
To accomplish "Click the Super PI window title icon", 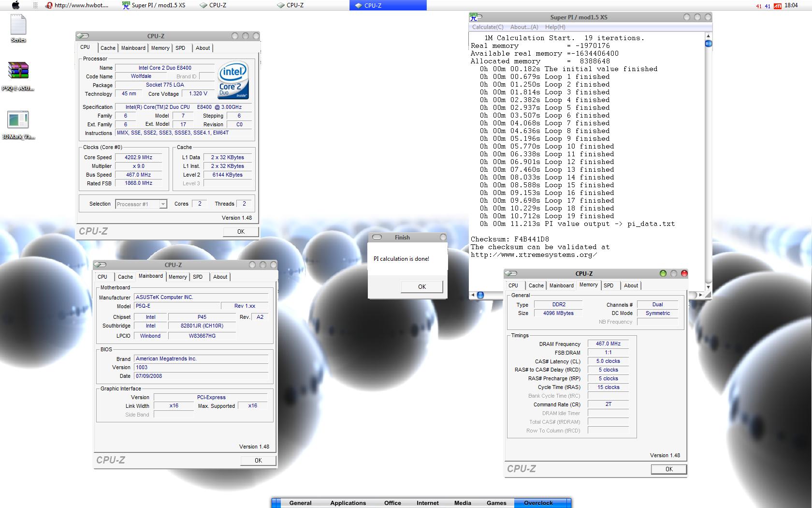I will (x=473, y=17).
